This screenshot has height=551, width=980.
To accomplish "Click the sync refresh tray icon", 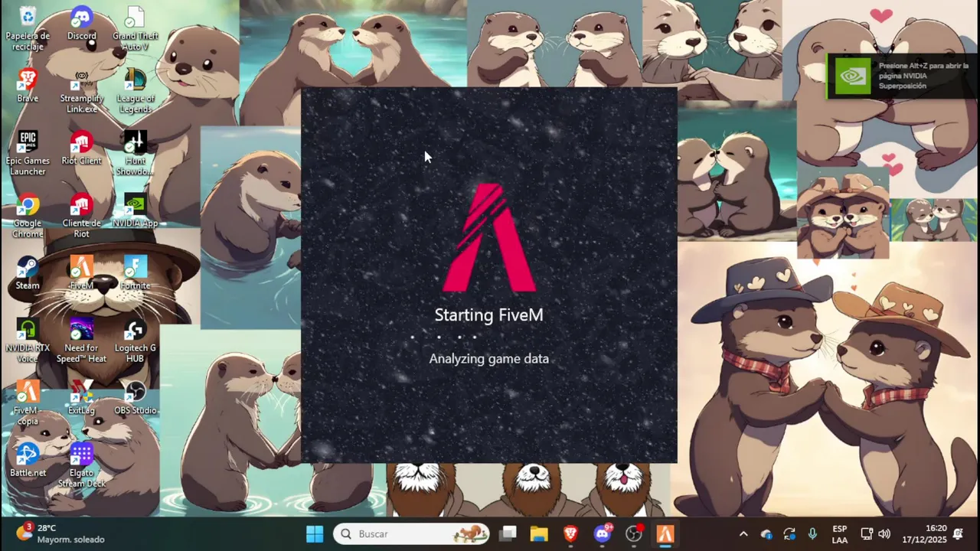I will 789,534.
